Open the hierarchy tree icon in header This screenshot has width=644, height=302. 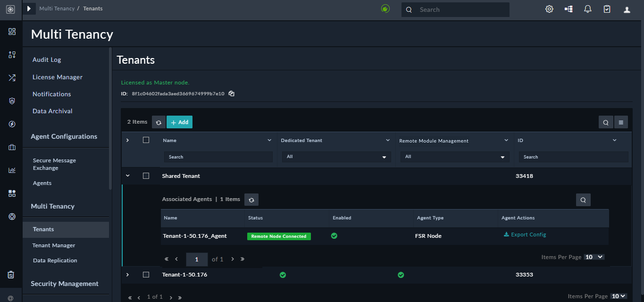[x=569, y=9]
